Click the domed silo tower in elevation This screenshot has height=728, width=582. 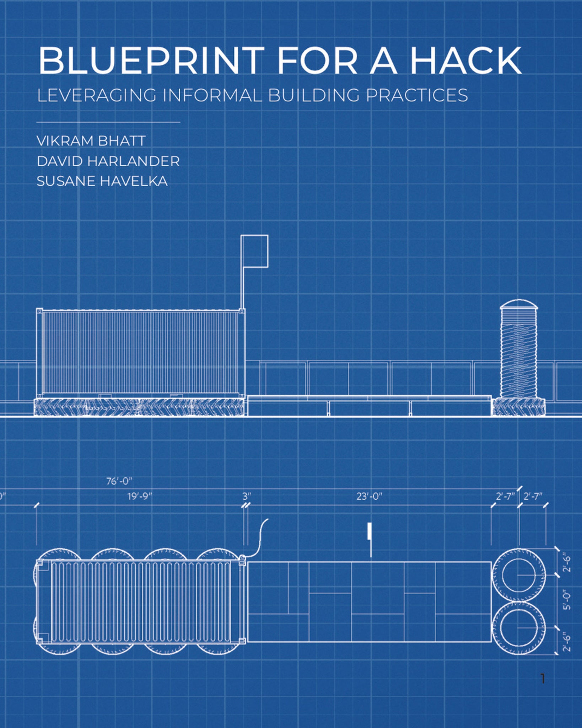(x=518, y=349)
